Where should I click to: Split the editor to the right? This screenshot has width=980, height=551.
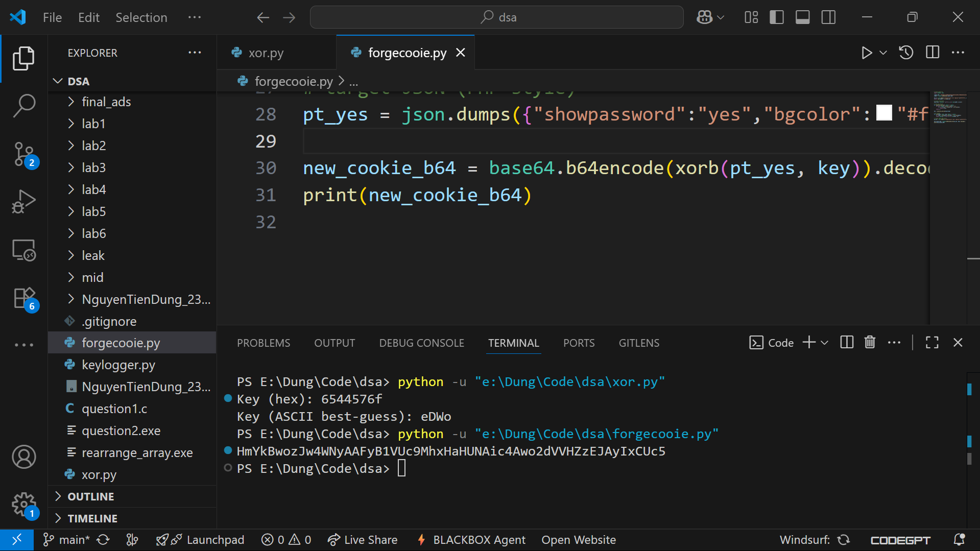(x=932, y=53)
